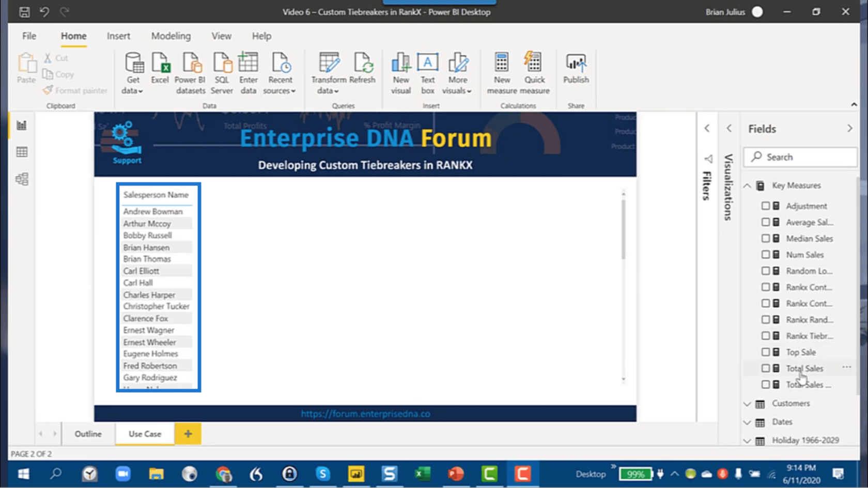
Task: Switch to Model view in left sidebar
Action: click(x=22, y=179)
